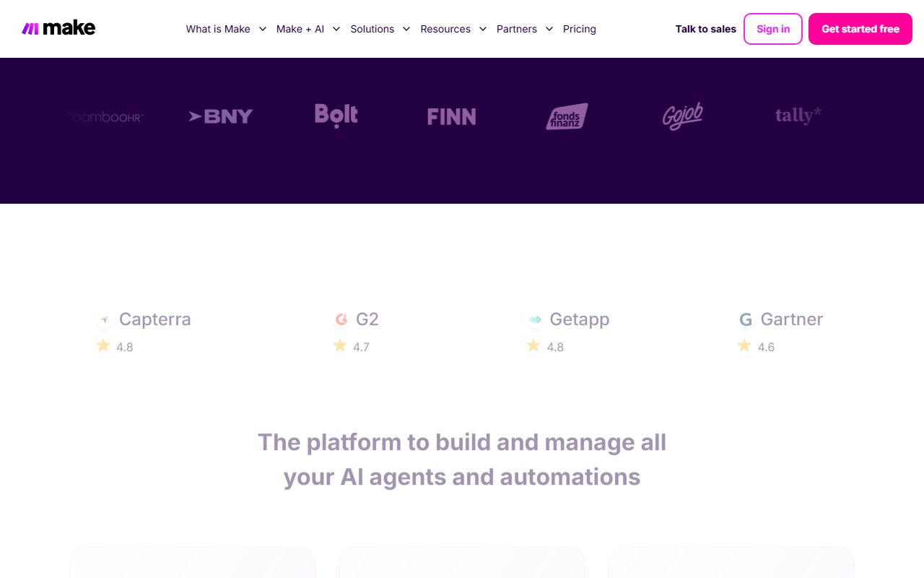Expand the Solutions chevron
The height and width of the screenshot is (578, 924).
pyautogui.click(x=406, y=29)
